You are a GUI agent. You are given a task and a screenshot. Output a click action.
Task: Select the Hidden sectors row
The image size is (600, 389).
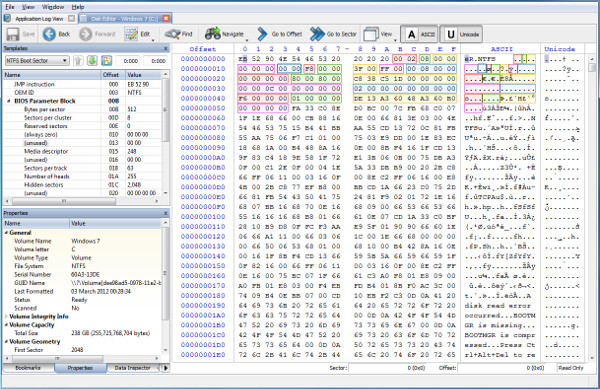click(x=83, y=185)
